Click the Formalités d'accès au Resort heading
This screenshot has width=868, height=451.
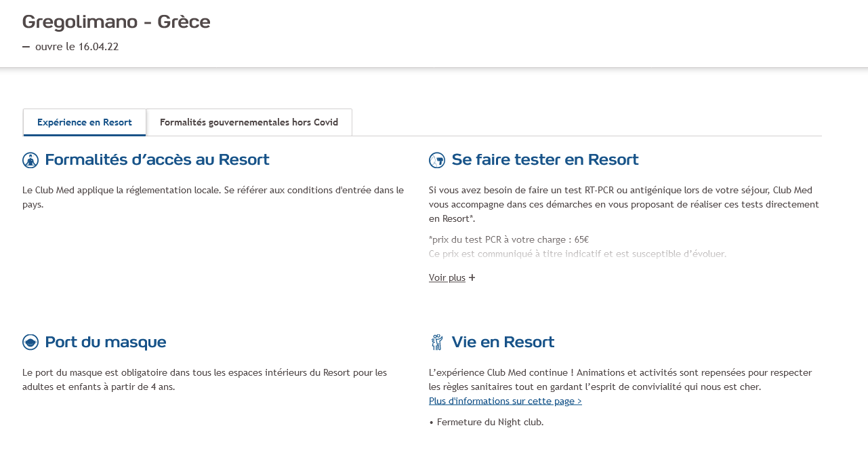157,160
